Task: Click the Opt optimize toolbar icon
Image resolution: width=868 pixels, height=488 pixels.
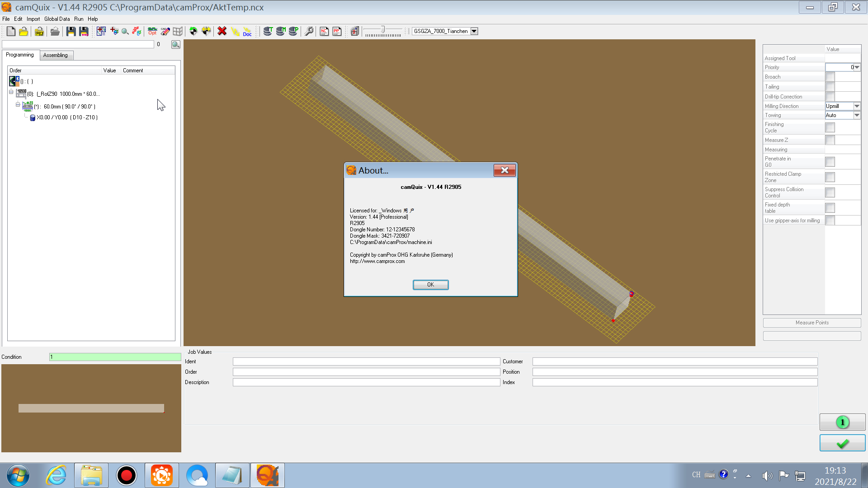Action: tap(152, 31)
